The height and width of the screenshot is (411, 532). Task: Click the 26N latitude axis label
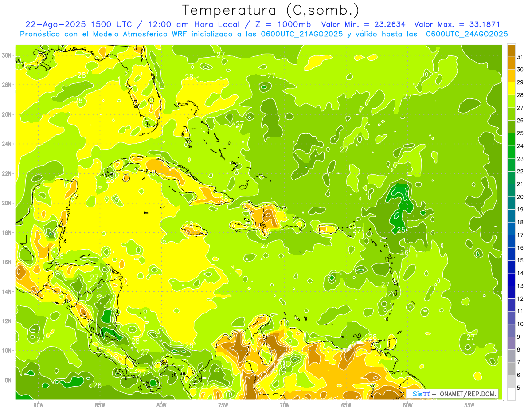[7, 114]
